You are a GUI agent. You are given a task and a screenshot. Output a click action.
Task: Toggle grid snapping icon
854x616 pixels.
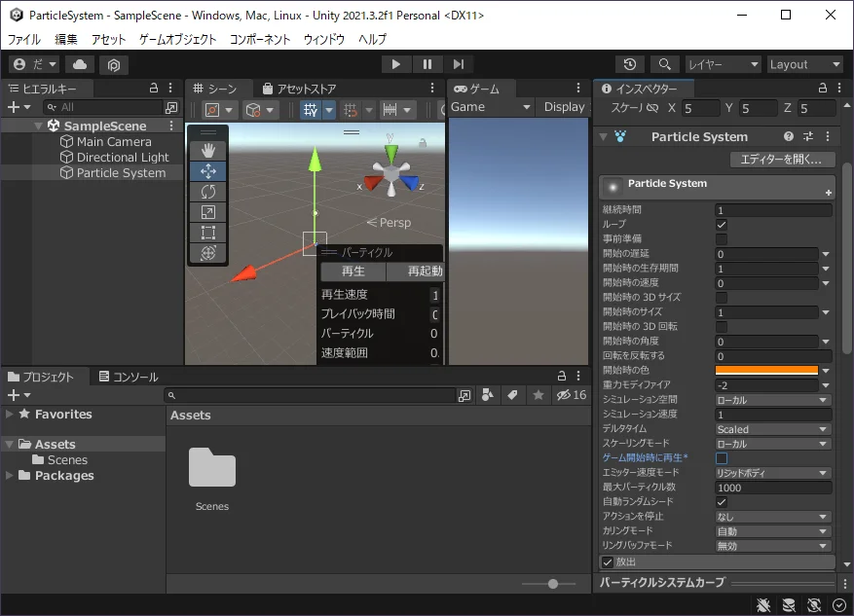[x=352, y=110]
